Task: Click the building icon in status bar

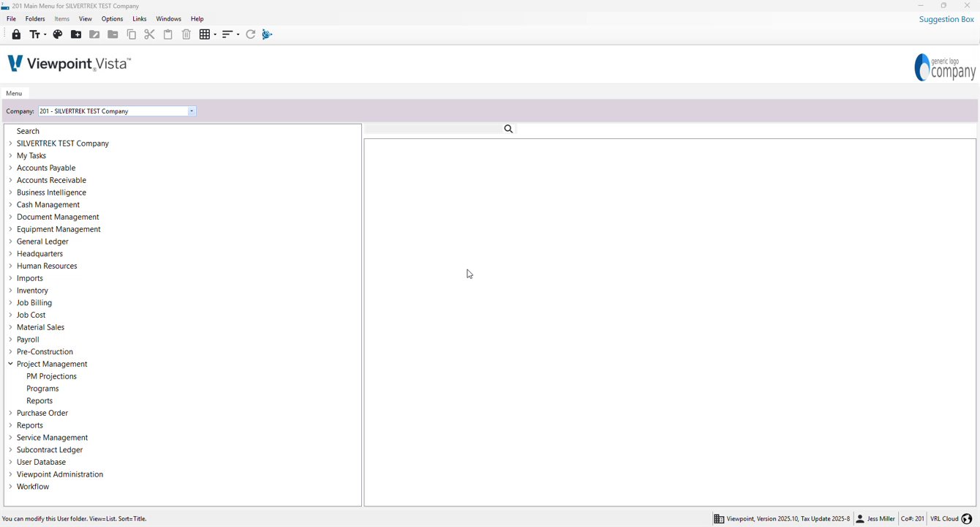Action: point(719,519)
